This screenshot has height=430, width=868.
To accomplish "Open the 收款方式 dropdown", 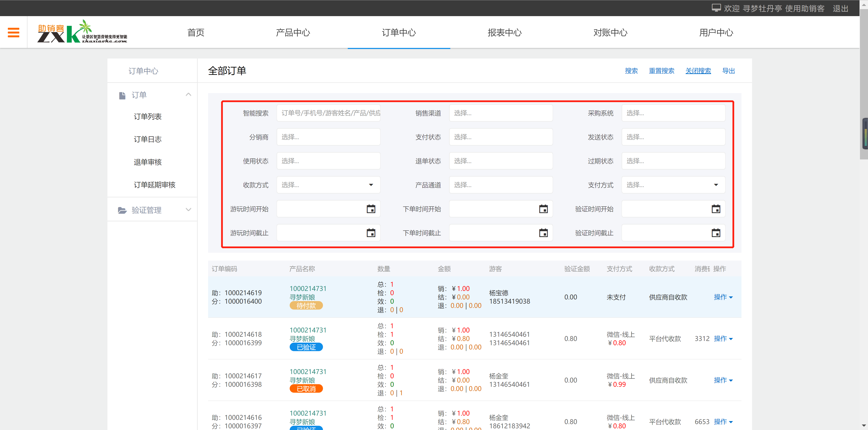I will tap(371, 185).
